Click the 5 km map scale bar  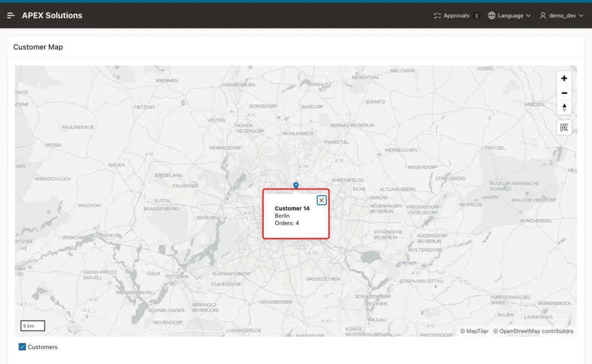[x=32, y=326]
